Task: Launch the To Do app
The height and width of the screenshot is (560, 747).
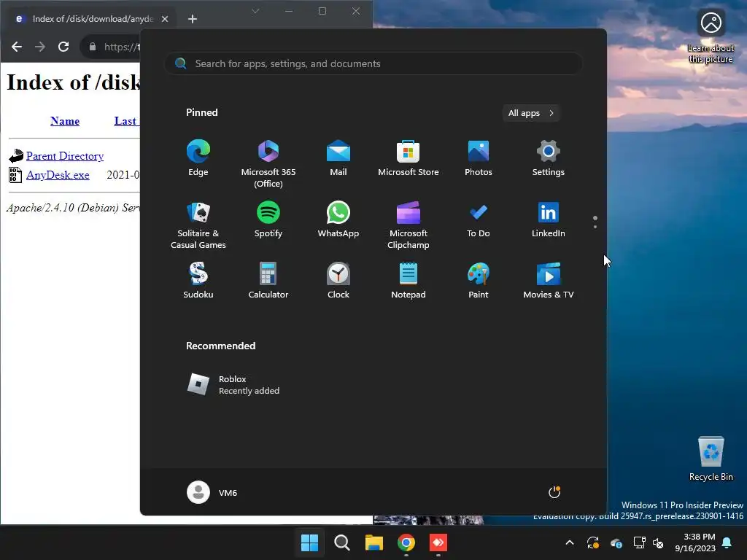Action: [479, 219]
